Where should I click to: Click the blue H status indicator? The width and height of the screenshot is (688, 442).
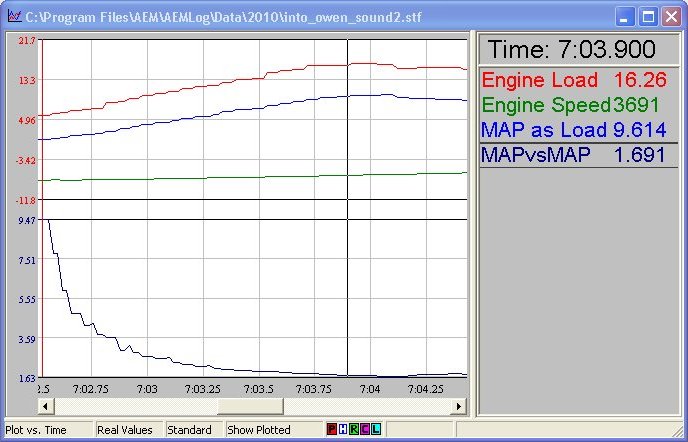point(343,429)
